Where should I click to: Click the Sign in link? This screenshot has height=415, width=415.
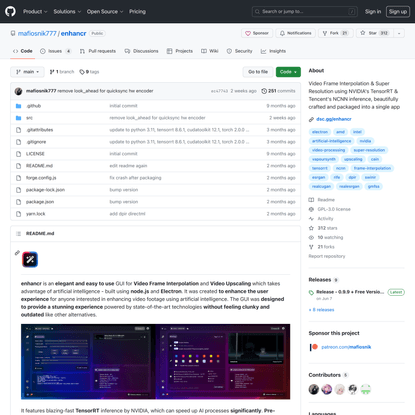pos(373,11)
